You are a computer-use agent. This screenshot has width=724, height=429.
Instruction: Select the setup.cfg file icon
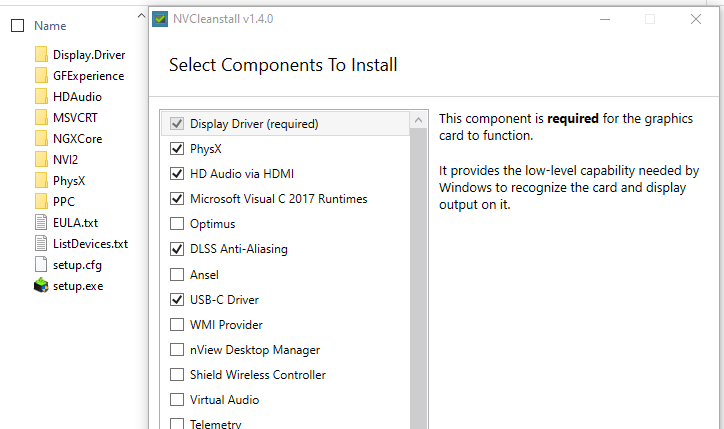pyautogui.click(x=41, y=265)
